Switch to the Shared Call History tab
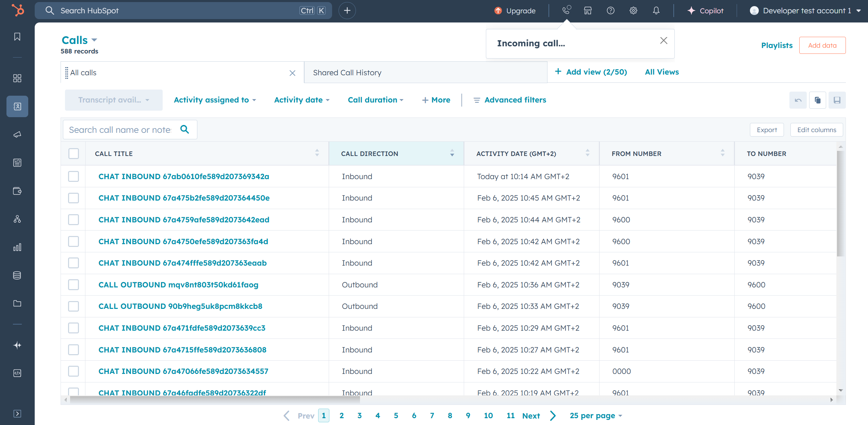 pos(347,73)
